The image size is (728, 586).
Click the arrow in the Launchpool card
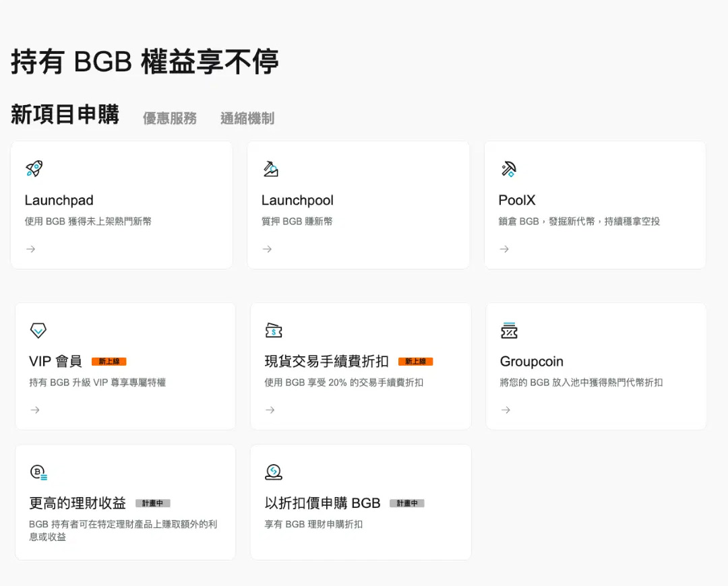click(x=267, y=249)
